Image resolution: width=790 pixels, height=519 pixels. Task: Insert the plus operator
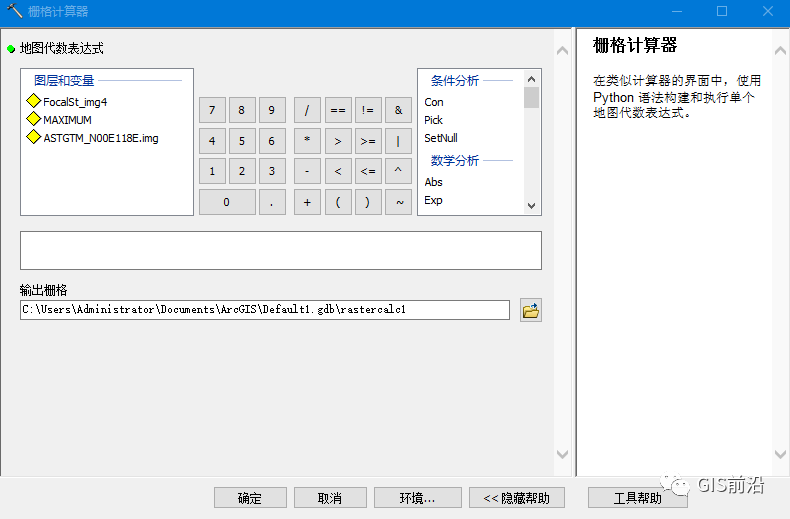tap(307, 202)
